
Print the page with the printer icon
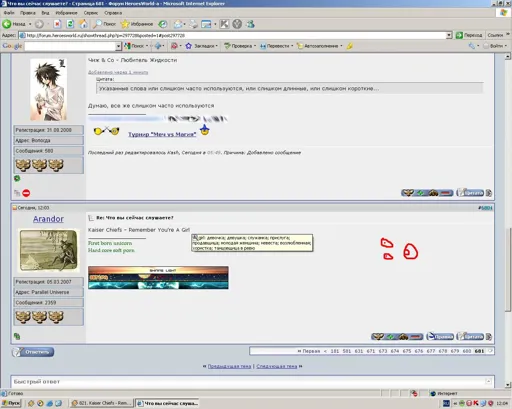click(193, 24)
